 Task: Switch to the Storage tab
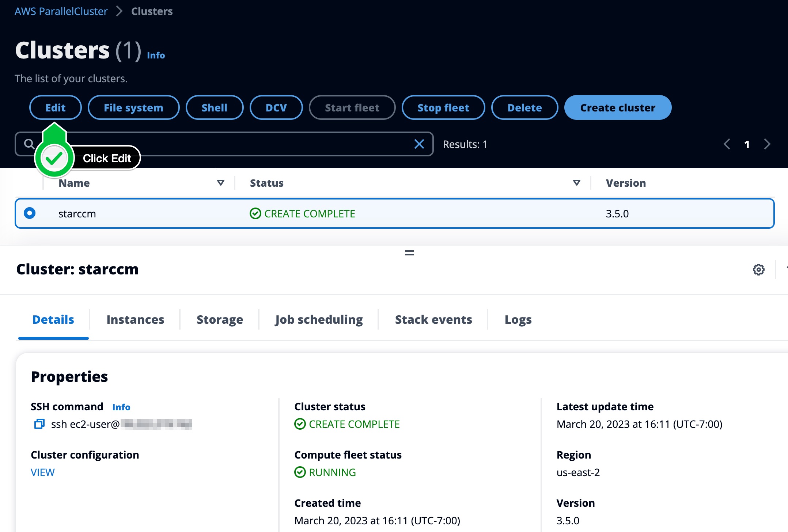pos(220,320)
